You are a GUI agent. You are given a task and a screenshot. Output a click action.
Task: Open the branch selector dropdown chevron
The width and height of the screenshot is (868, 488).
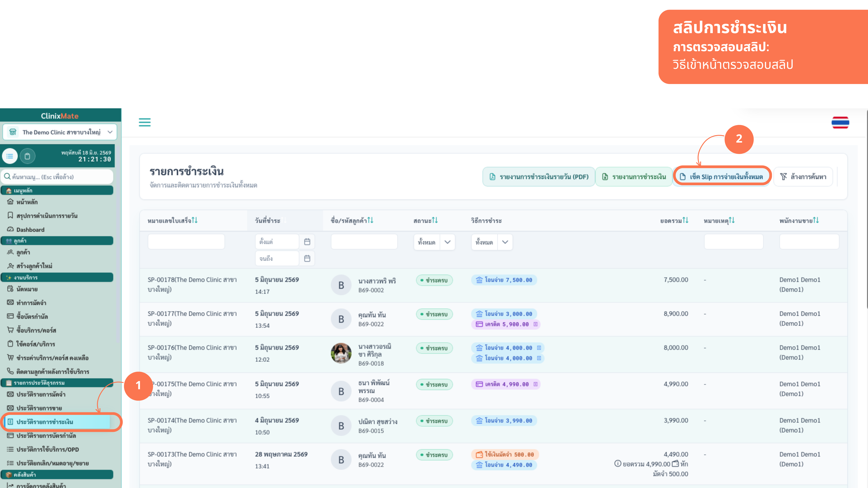click(x=110, y=132)
